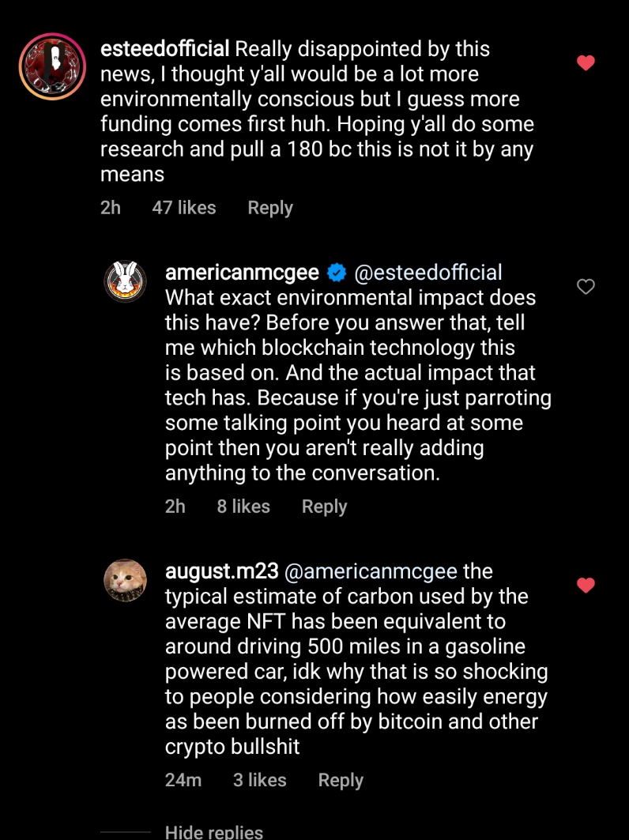
Task: Reply to august.m23's comment
Action: pyautogui.click(x=341, y=781)
